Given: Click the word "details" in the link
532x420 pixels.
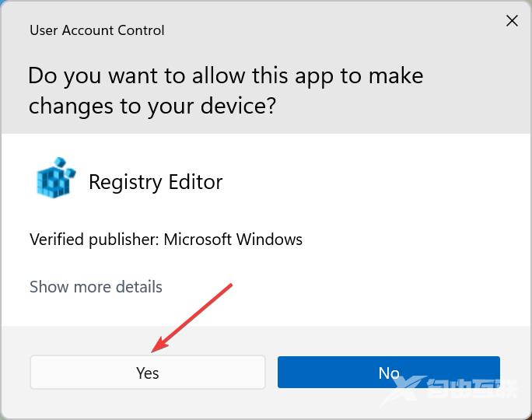Looking at the screenshot, I should coord(135,286).
